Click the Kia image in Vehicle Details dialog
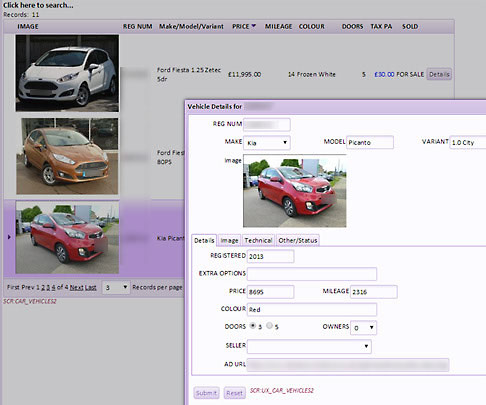The image size is (486, 405). click(x=295, y=191)
